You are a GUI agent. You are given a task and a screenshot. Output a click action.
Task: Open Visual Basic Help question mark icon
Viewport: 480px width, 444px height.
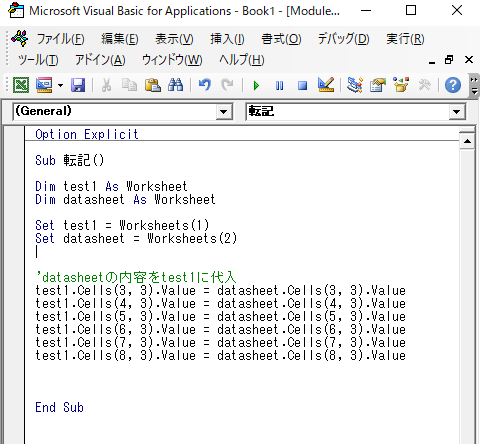tap(453, 85)
